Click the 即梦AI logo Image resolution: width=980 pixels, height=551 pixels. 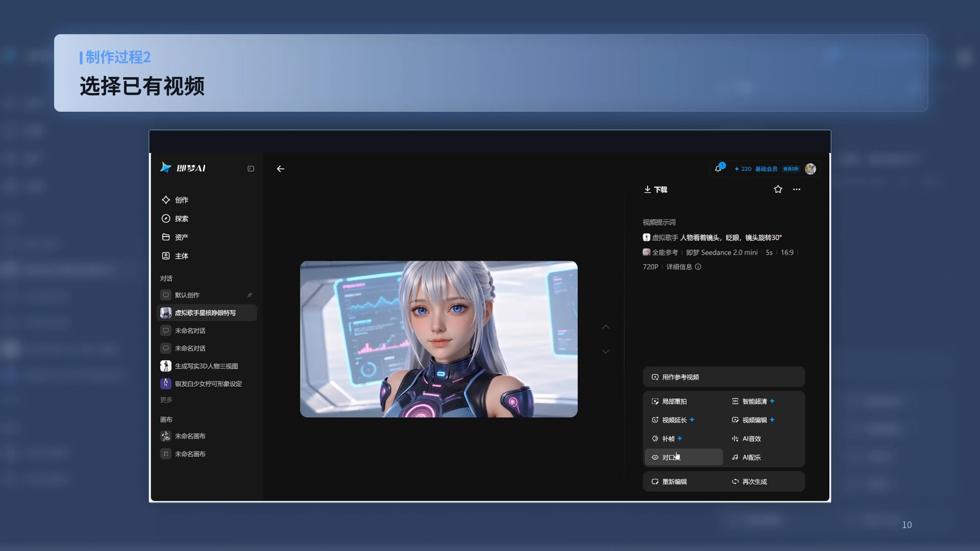pos(183,168)
